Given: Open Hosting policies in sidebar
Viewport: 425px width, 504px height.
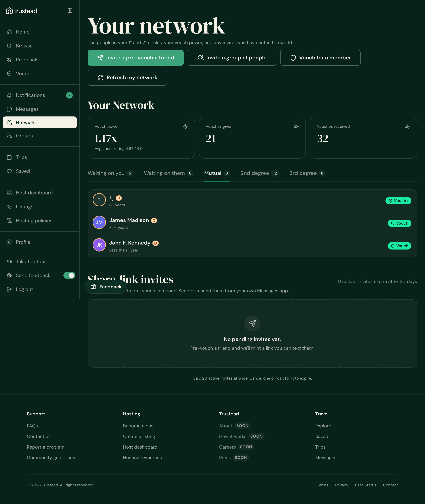Looking at the screenshot, I should click(40, 221).
